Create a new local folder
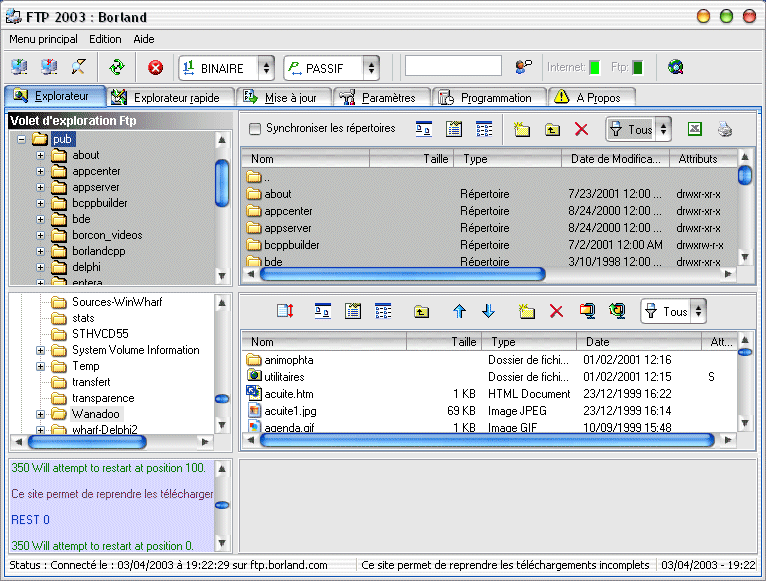 [x=527, y=311]
